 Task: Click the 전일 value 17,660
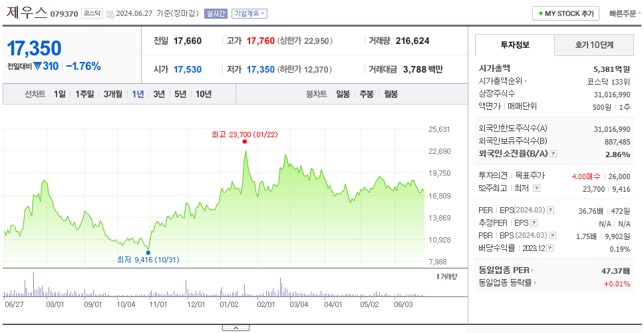(188, 41)
